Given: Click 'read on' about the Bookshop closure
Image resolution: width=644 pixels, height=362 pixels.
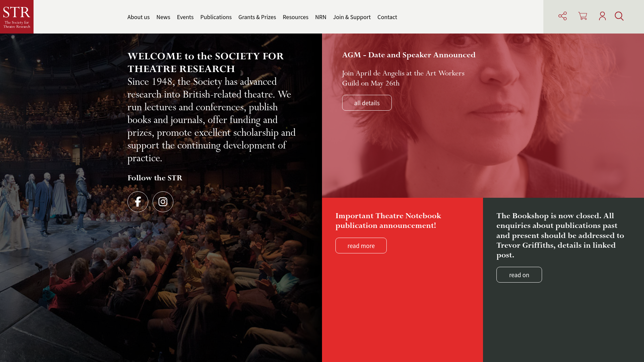Looking at the screenshot, I should [519, 275].
